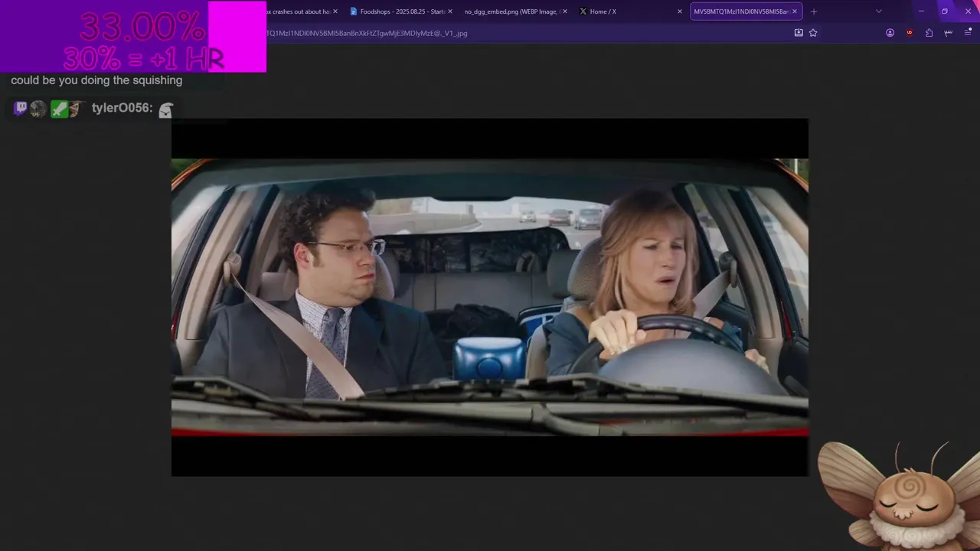Close the Foodshops - 2025.08.25 tab

click(x=450, y=11)
